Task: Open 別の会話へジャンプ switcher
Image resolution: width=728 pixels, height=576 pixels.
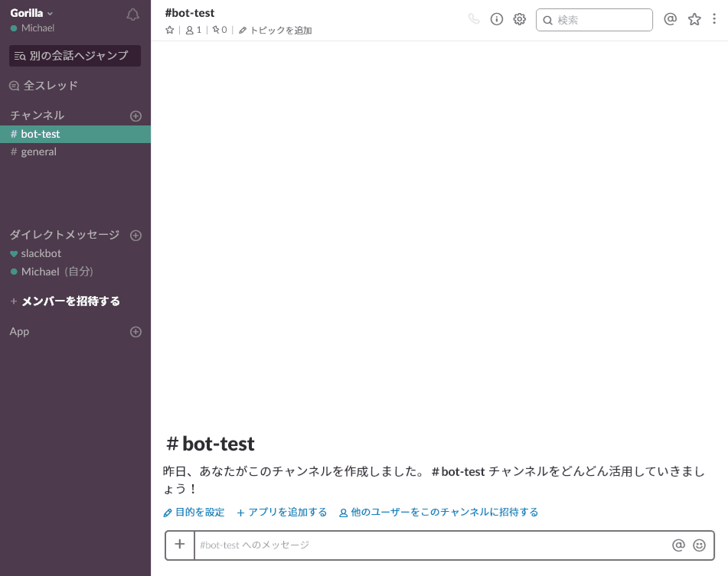Action: (74, 55)
